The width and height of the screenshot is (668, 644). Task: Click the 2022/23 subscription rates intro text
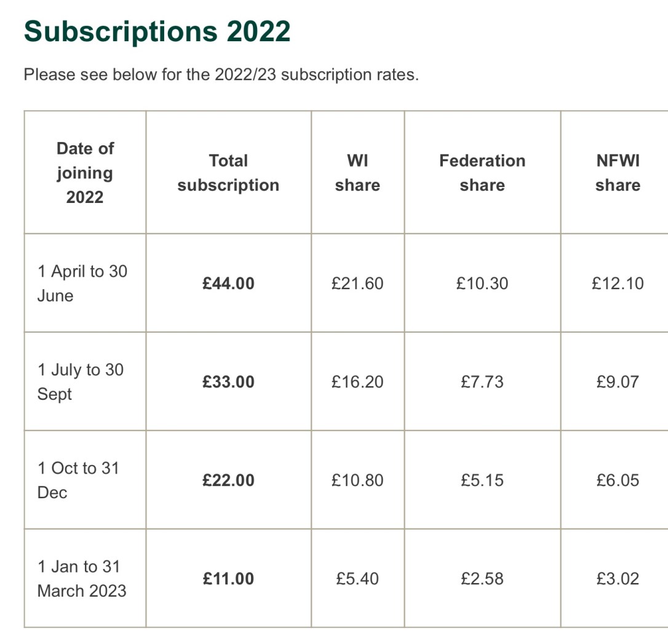221,76
